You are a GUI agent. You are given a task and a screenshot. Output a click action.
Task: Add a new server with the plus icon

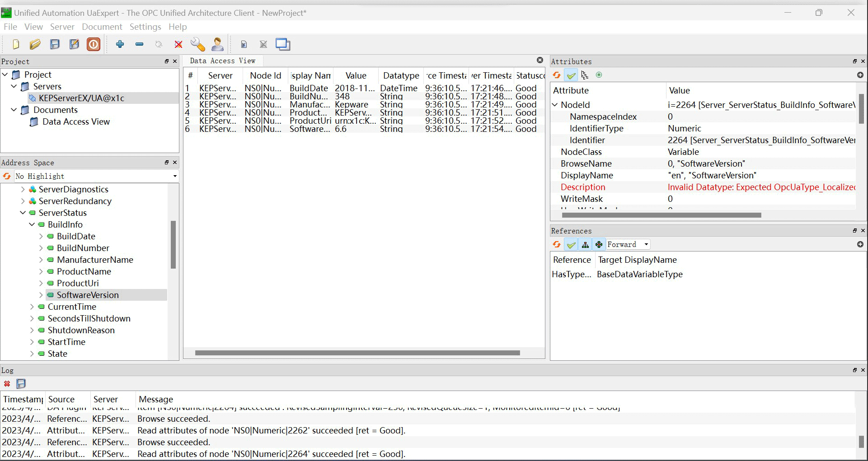(x=120, y=44)
